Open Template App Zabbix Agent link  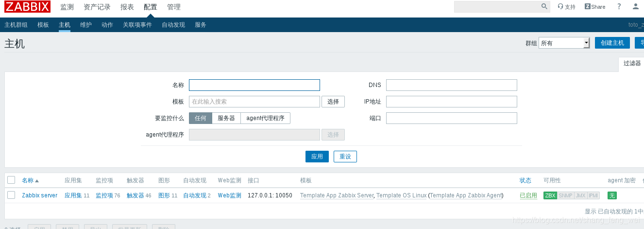(x=466, y=195)
